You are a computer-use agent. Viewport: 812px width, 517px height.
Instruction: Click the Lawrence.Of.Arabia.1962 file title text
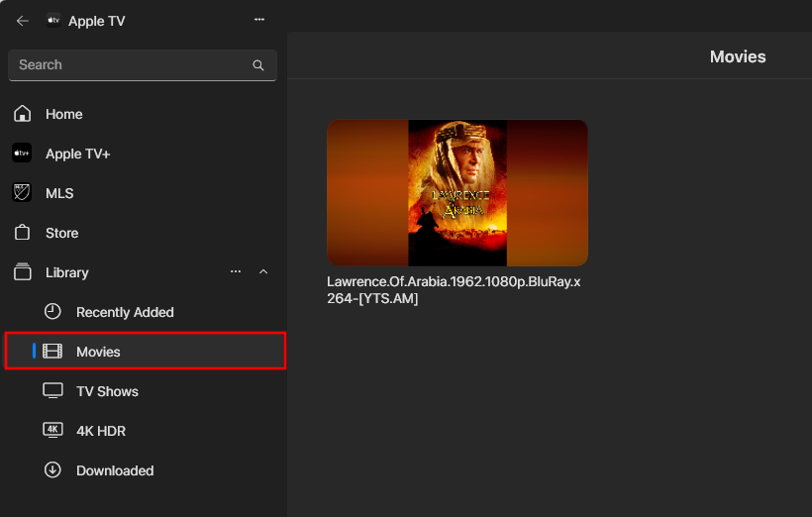pos(453,289)
